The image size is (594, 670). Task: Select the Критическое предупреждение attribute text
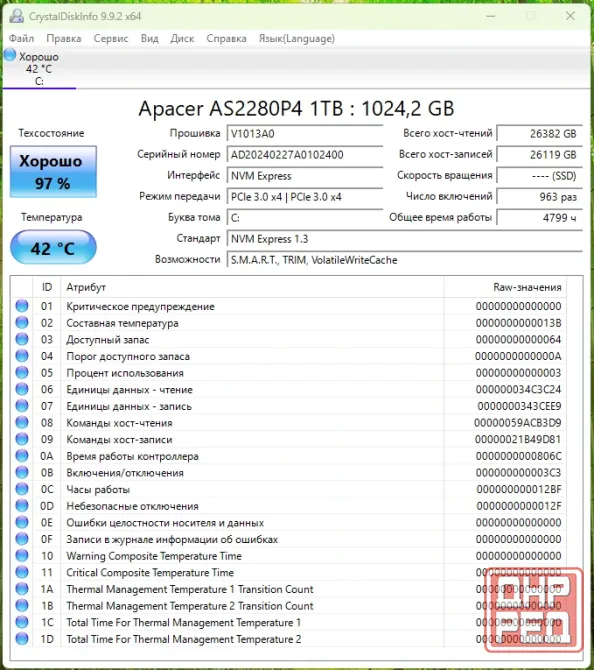140,306
